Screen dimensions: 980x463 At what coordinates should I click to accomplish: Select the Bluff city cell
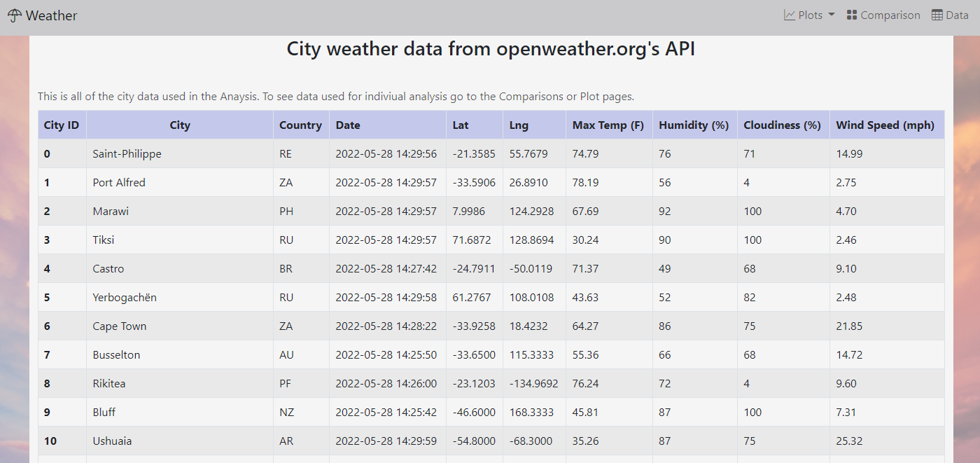180,412
